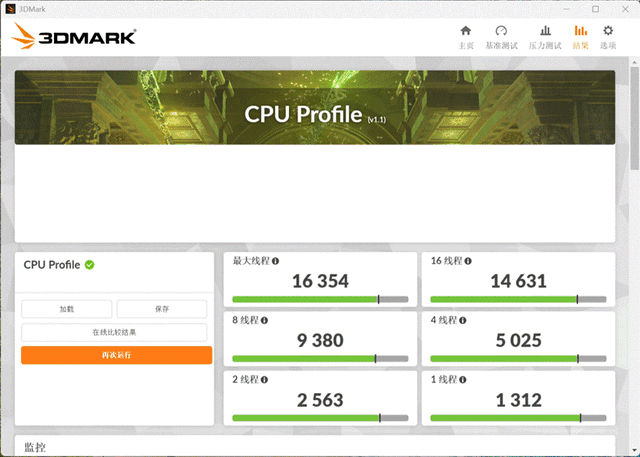Click the info icon next to 最大线程
The width and height of the screenshot is (640, 457).
(x=276, y=261)
